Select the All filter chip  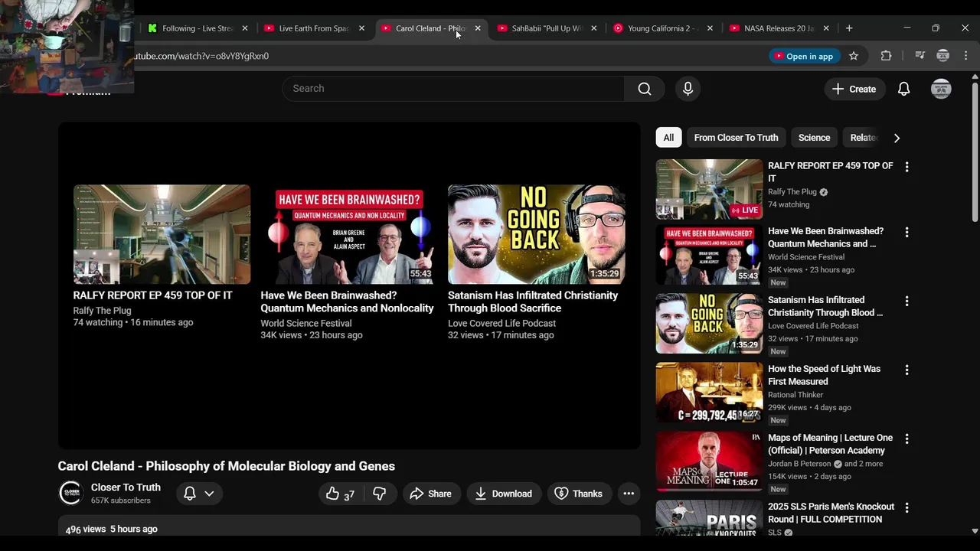click(668, 138)
